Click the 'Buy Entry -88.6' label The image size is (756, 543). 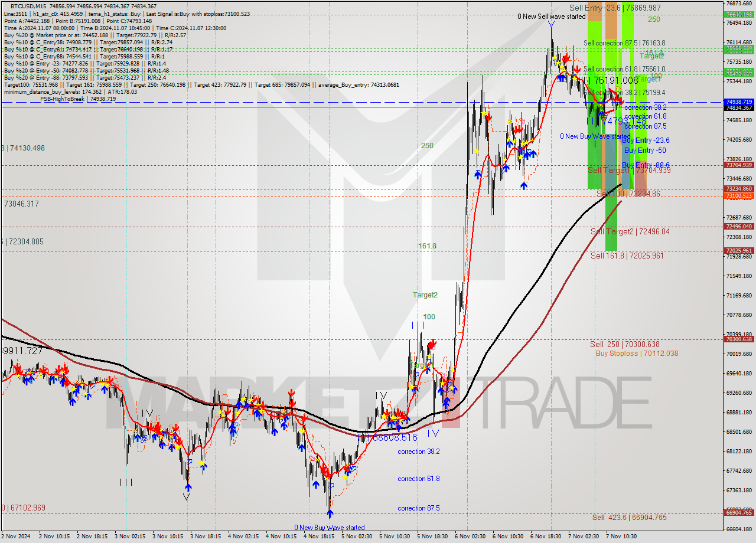point(646,165)
